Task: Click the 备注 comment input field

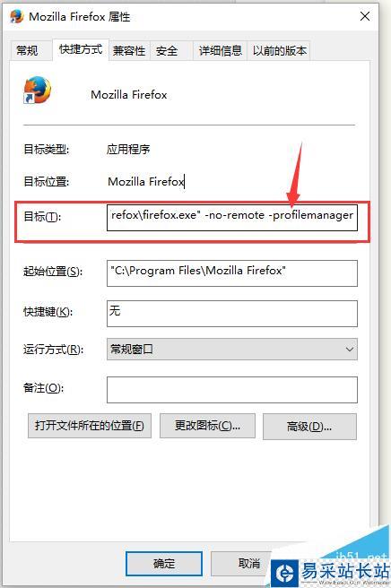Action: point(232,390)
